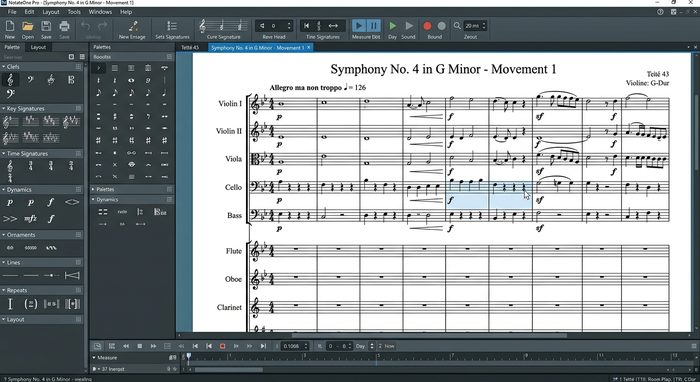Toggle grid view icon in Palette header
700x382 pixels.
71,57
